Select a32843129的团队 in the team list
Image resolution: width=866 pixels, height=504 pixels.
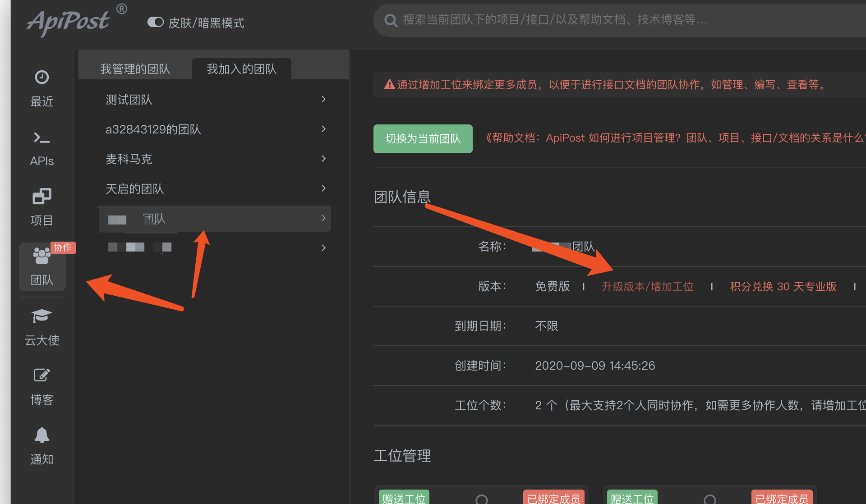[153, 129]
